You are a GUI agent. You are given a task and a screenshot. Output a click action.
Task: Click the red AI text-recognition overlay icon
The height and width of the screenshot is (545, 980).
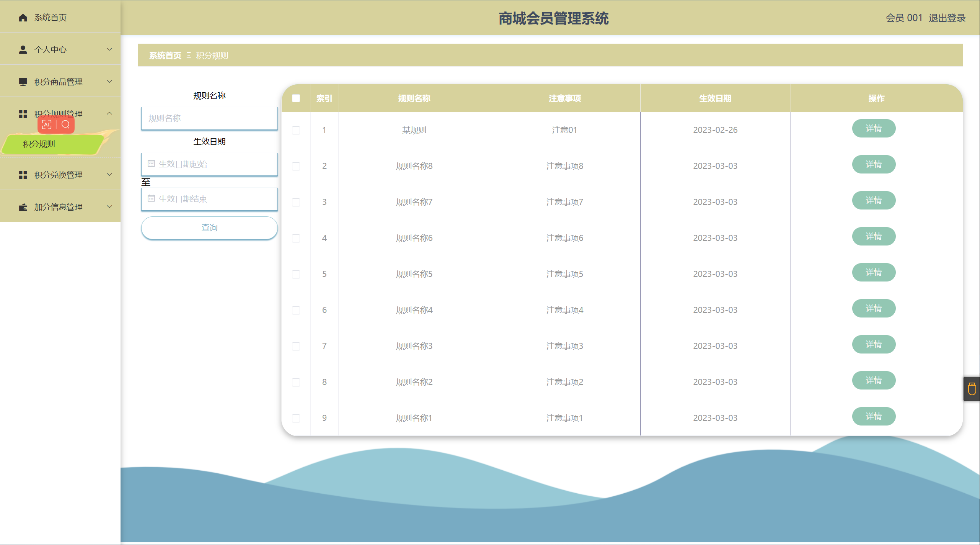[47, 124]
